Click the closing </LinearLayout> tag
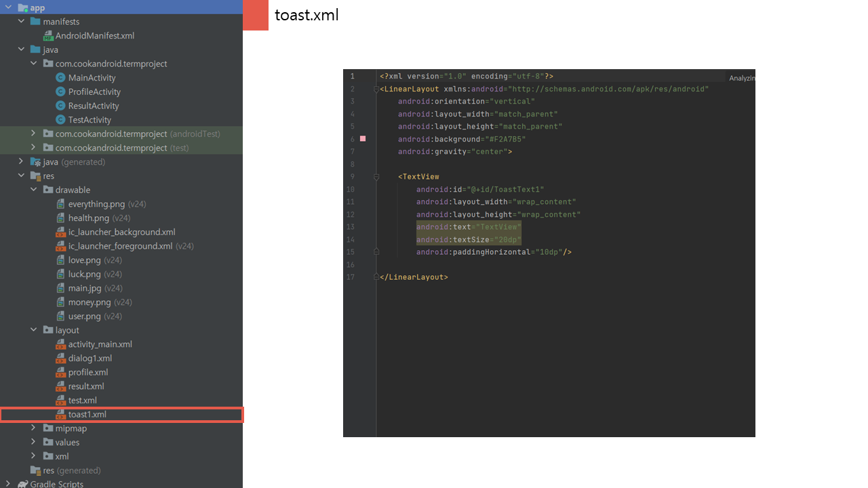 (414, 277)
